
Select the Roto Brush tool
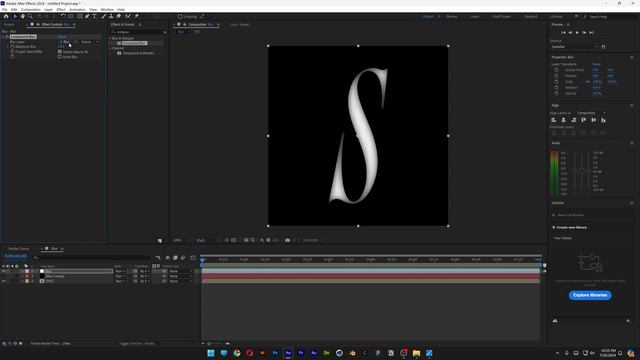point(128,16)
